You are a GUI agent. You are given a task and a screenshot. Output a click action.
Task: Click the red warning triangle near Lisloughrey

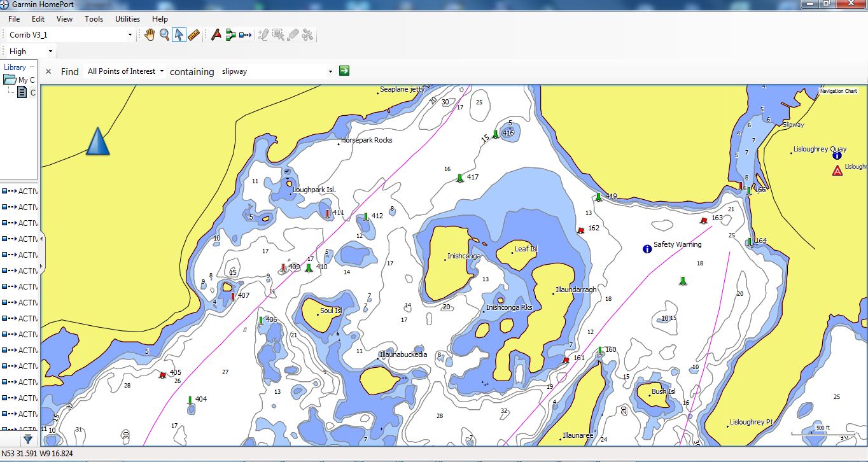[x=837, y=170]
